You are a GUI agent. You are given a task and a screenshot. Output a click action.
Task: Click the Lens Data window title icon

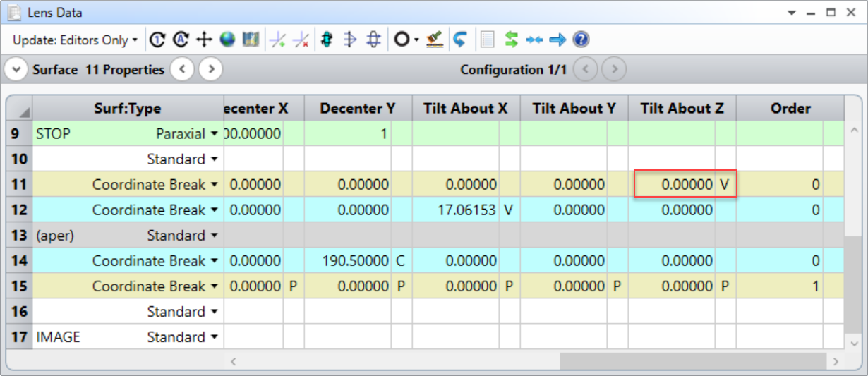tap(15, 12)
